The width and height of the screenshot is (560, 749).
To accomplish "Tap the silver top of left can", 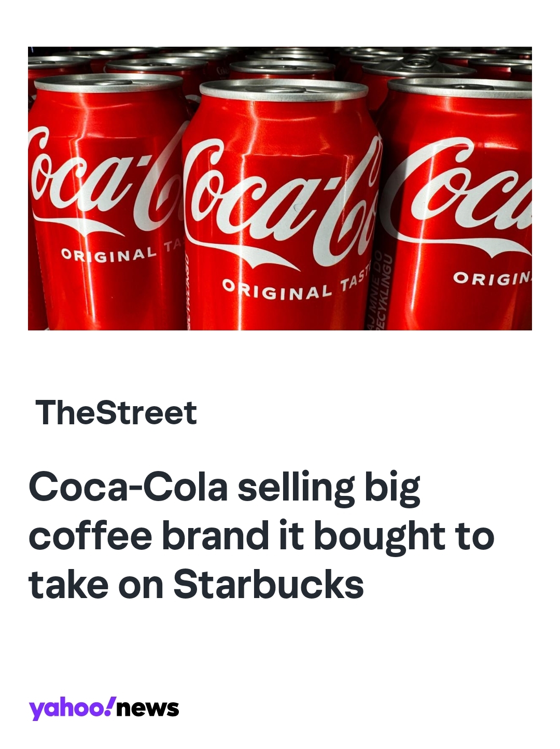I will (108, 82).
